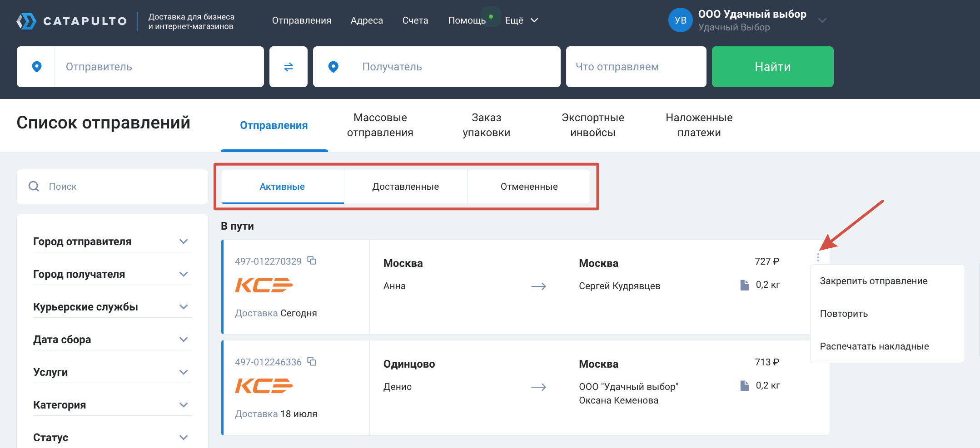Open the Ещё dropdown menu
This screenshot has height=448, width=980.
click(522, 20)
